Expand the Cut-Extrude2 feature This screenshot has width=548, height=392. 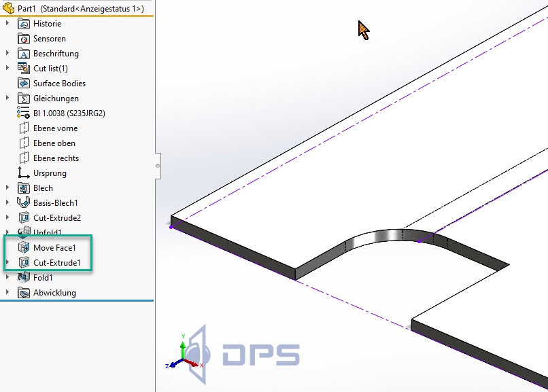[x=7, y=217]
